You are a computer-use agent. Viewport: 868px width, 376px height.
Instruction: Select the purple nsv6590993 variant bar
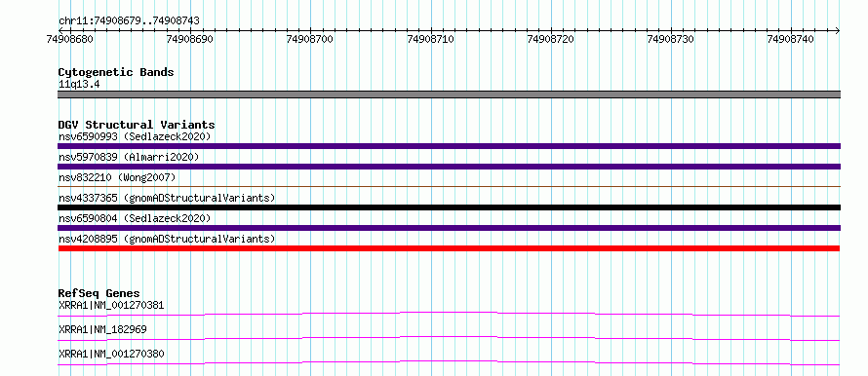449,146
